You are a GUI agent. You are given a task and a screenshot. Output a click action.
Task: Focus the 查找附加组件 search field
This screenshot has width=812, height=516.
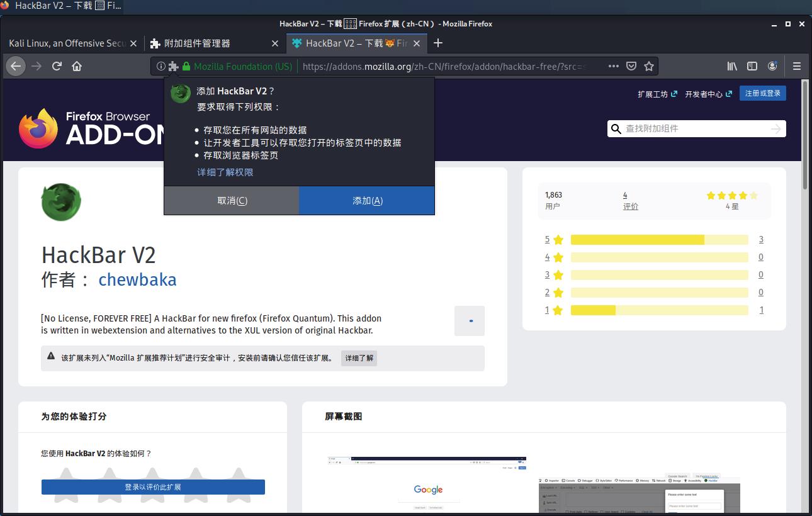coord(696,128)
